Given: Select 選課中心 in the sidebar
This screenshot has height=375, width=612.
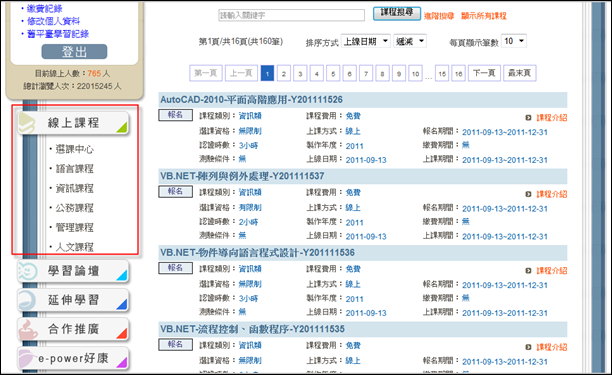Looking at the screenshot, I should point(74,149).
